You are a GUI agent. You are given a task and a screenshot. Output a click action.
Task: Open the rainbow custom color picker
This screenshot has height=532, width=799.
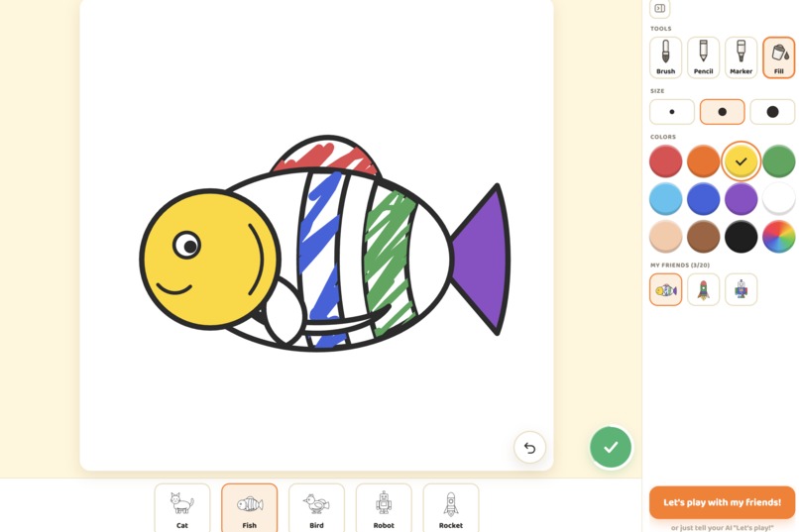click(x=778, y=237)
